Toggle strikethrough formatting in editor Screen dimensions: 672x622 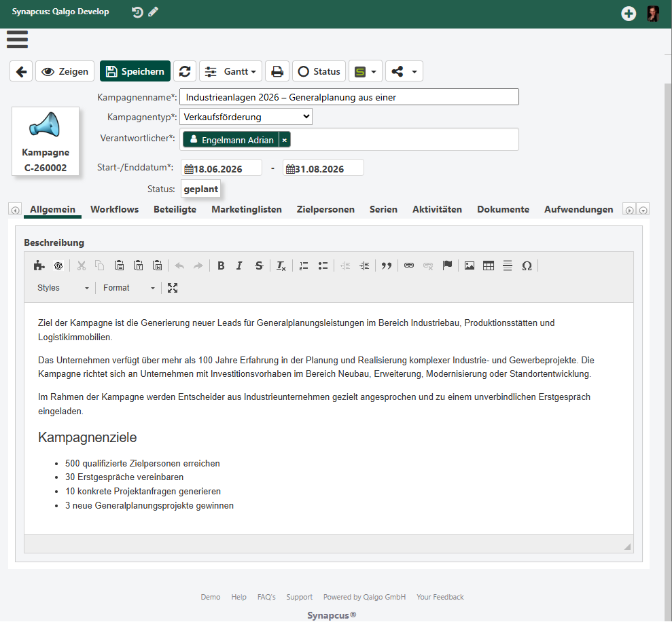click(x=259, y=266)
